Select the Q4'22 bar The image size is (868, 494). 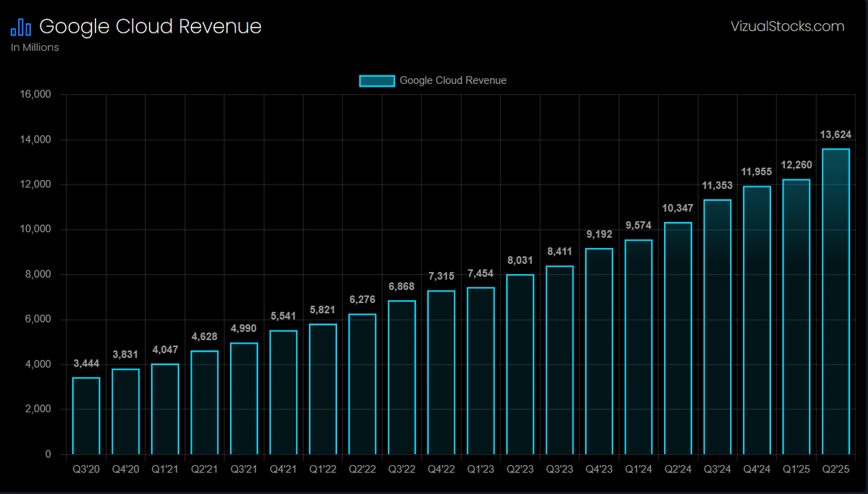point(441,372)
